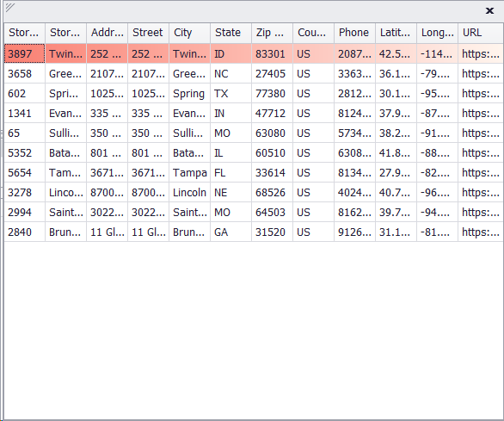Click zip code cell 27405
Image resolution: width=504 pixels, height=421 pixels.
[x=272, y=74]
